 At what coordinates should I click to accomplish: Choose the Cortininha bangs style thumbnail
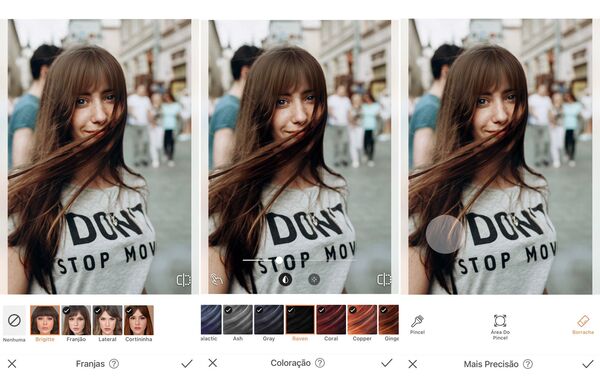click(139, 320)
